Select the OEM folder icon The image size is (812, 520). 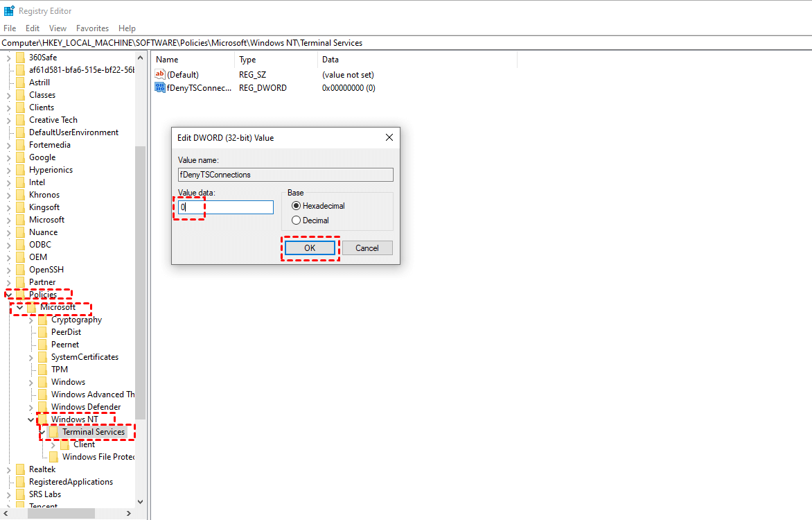pyautogui.click(x=20, y=257)
